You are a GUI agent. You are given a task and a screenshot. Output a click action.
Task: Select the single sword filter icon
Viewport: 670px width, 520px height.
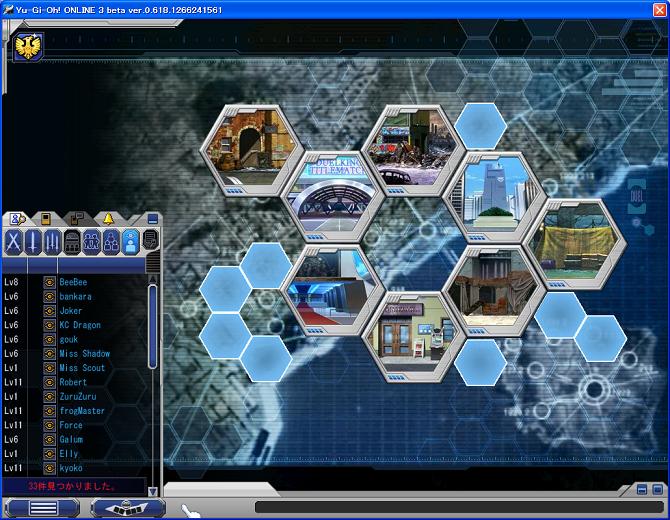33,242
